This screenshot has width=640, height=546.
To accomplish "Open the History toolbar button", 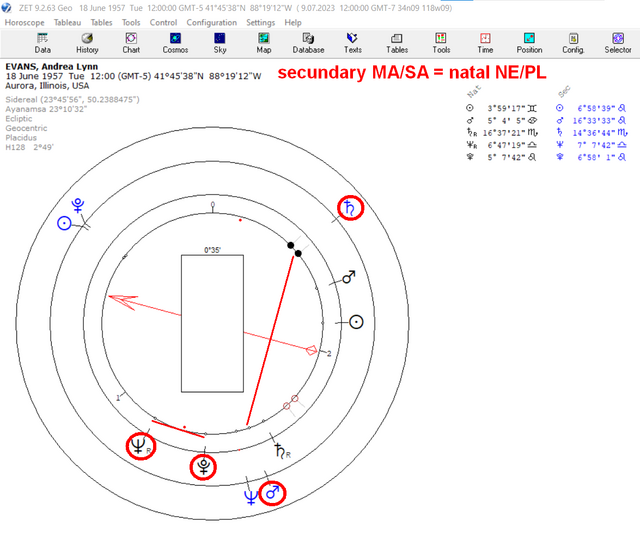I will (87, 43).
